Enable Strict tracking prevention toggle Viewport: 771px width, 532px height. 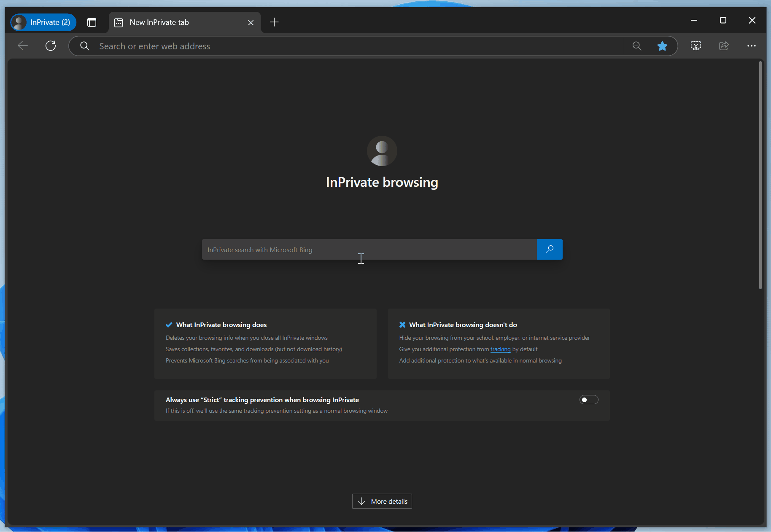pos(588,400)
